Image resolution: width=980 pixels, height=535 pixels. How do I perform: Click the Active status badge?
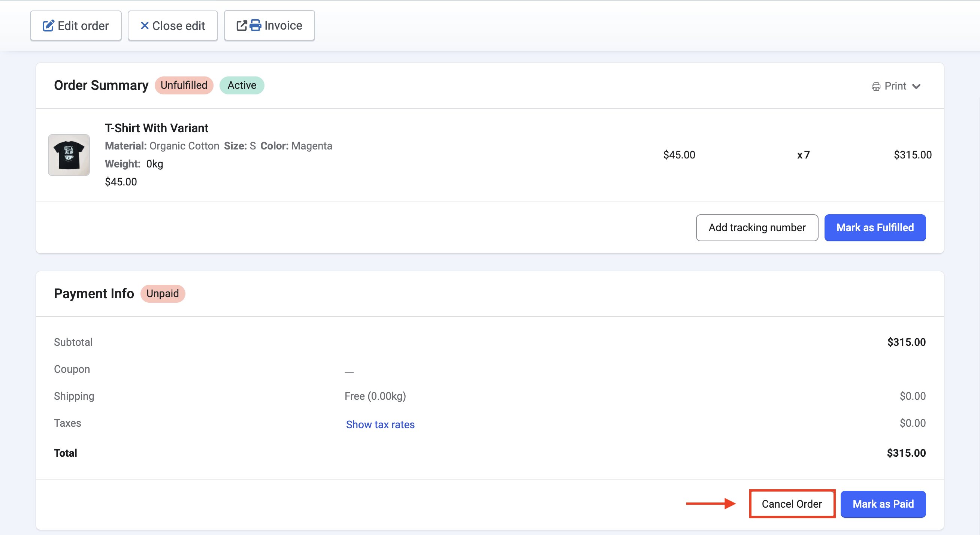[x=242, y=85]
